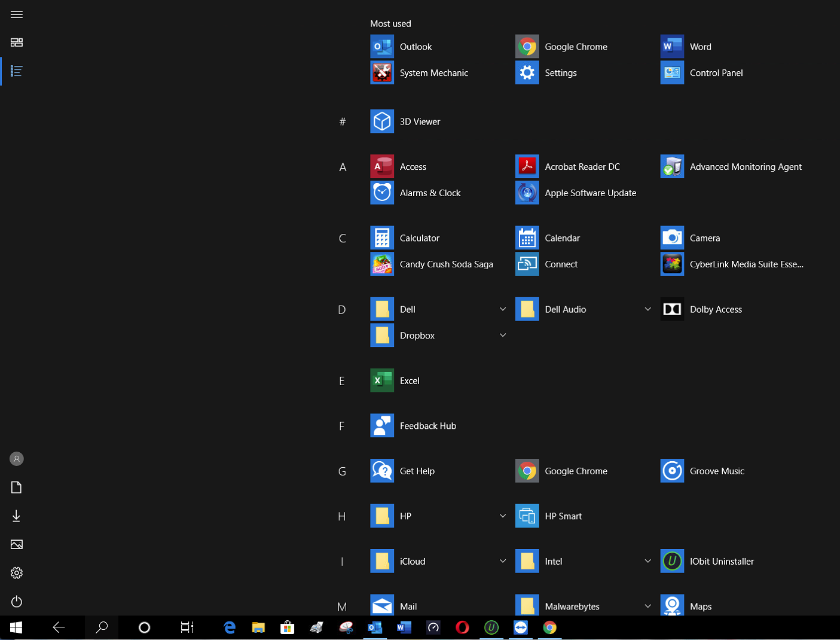Open Settings app tile
This screenshot has height=640, width=840.
click(x=583, y=73)
